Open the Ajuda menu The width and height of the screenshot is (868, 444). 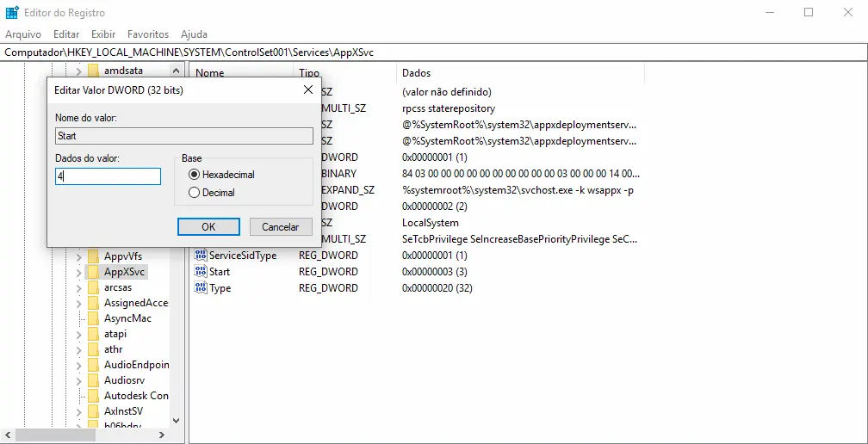coord(195,34)
